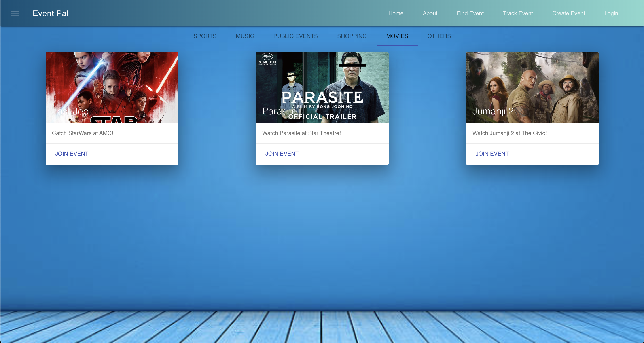Join the Last Jedi event
This screenshot has width=644, height=343.
click(72, 153)
